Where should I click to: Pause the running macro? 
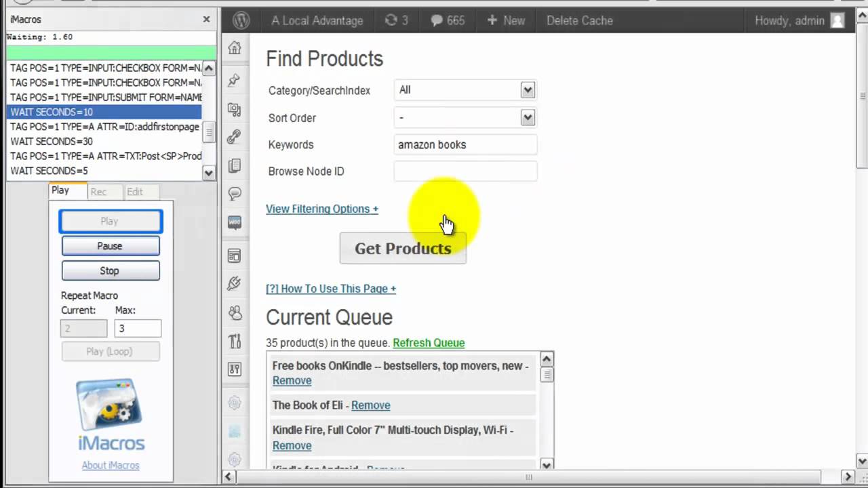(111, 246)
